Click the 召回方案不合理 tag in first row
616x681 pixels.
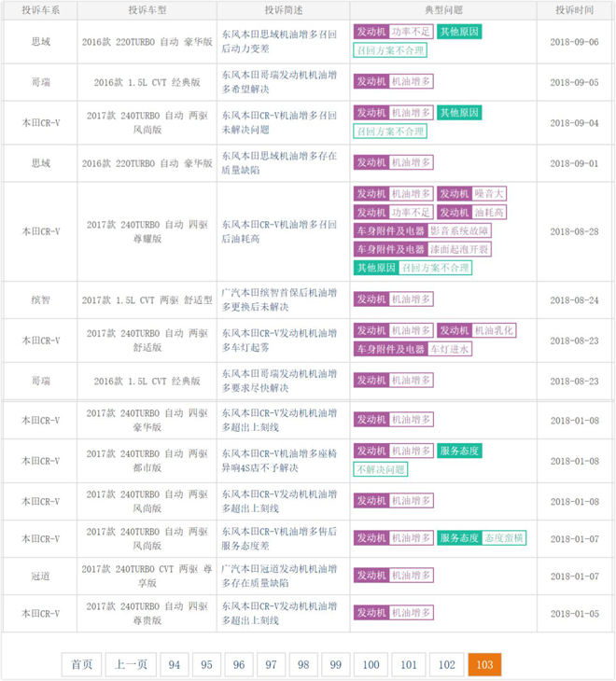point(390,50)
